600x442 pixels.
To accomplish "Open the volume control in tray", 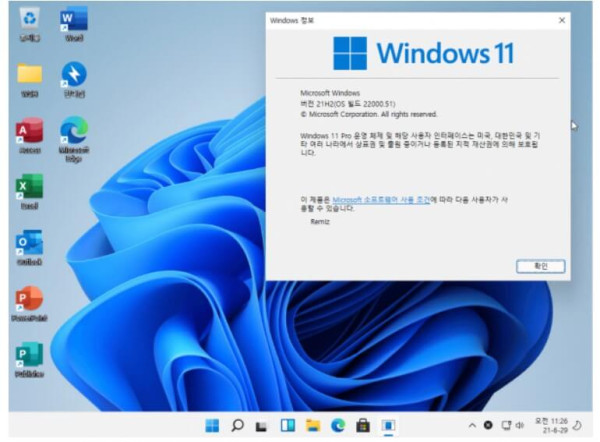I will [520, 425].
